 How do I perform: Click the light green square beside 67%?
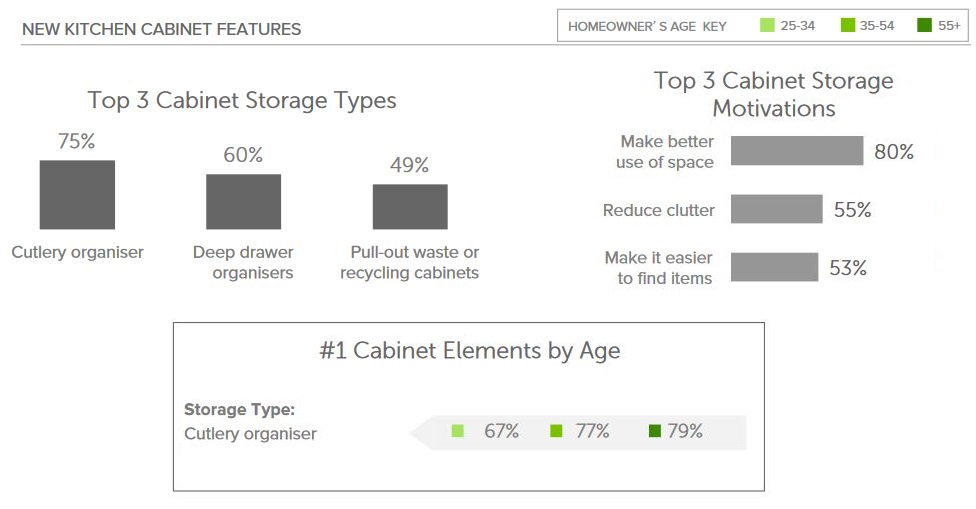pos(458,431)
